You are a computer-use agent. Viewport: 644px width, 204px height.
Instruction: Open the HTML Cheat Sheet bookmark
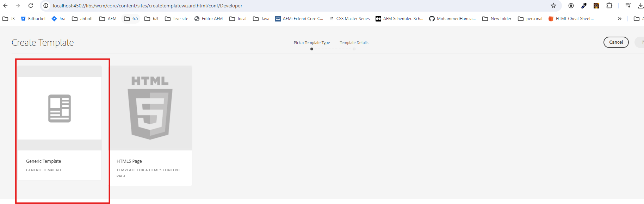571,19
